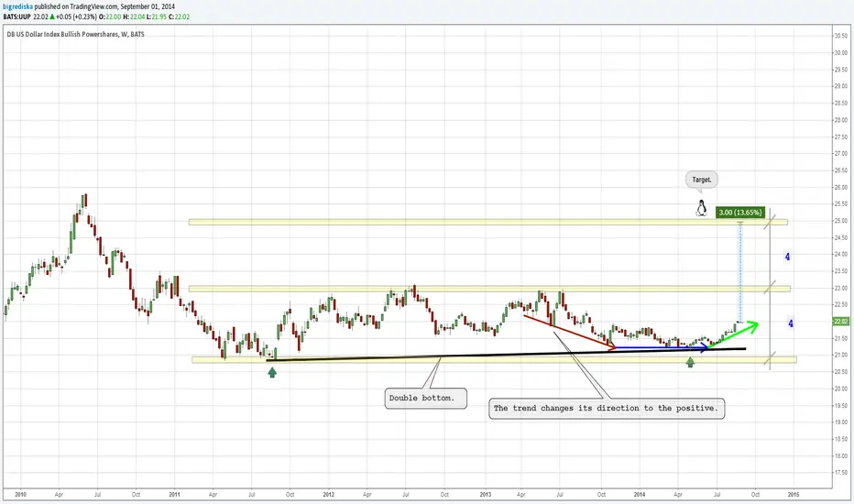Click the low value L:21.95
Viewport: 854px width, 504px height.
click(157, 16)
